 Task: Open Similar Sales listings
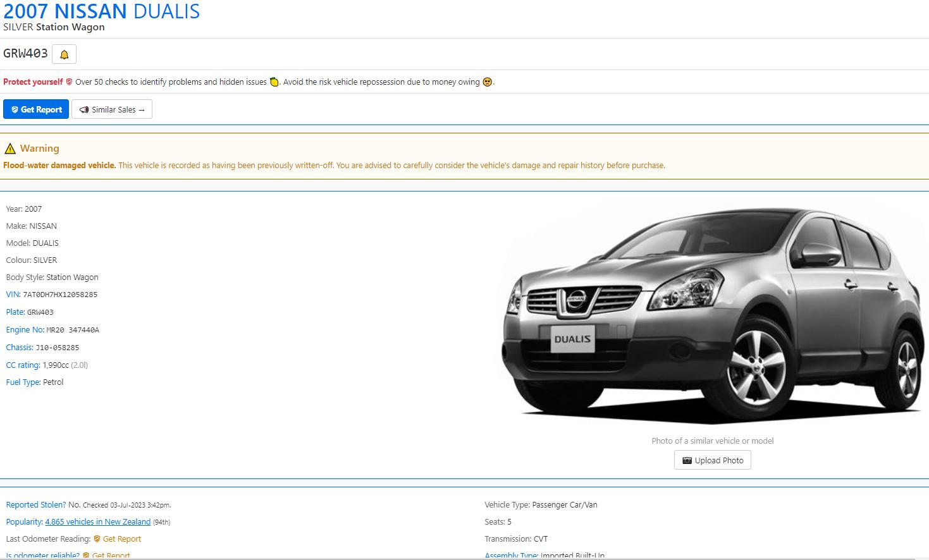112,109
